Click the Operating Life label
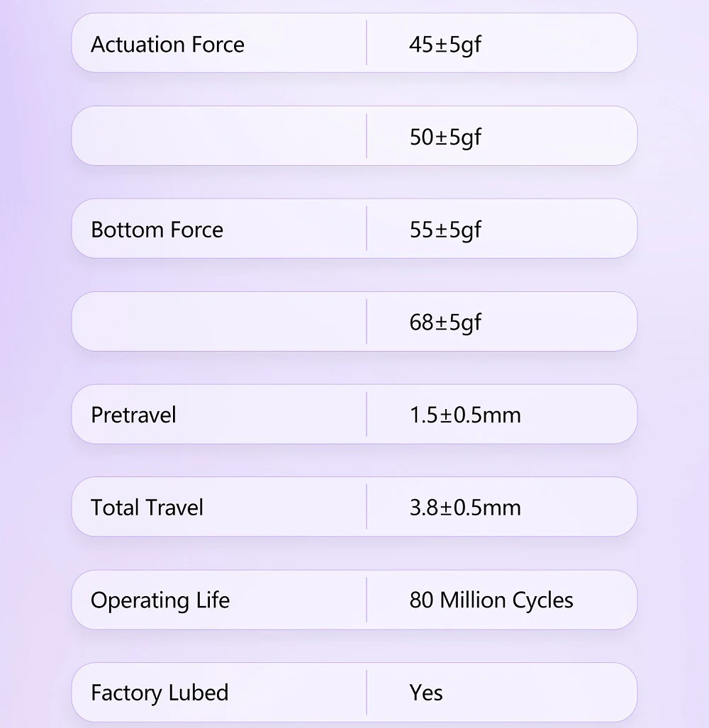 pos(160,601)
